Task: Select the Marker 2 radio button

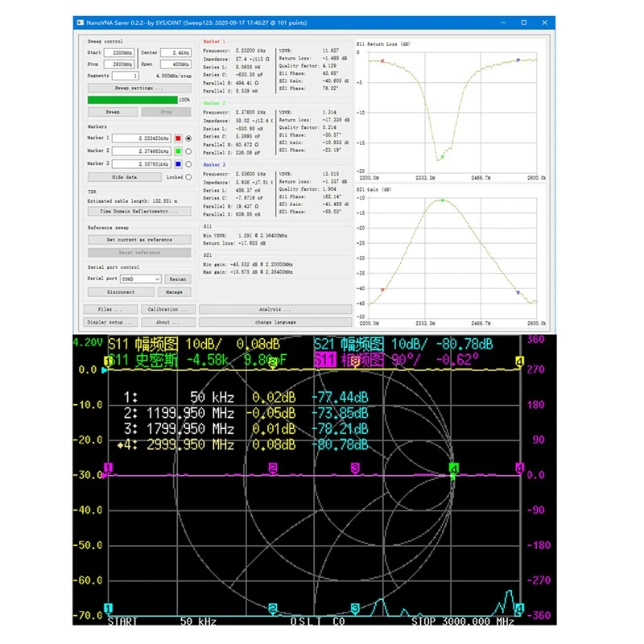Action: 188,151
